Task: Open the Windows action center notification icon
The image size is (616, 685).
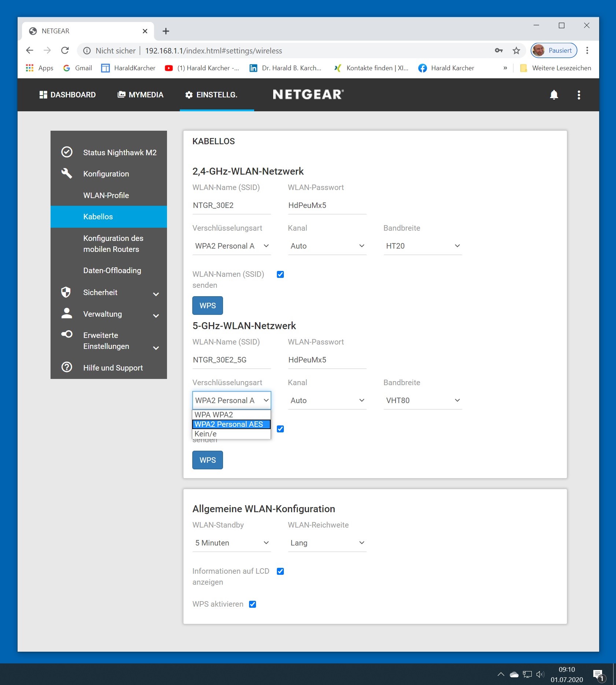Action: point(598,674)
